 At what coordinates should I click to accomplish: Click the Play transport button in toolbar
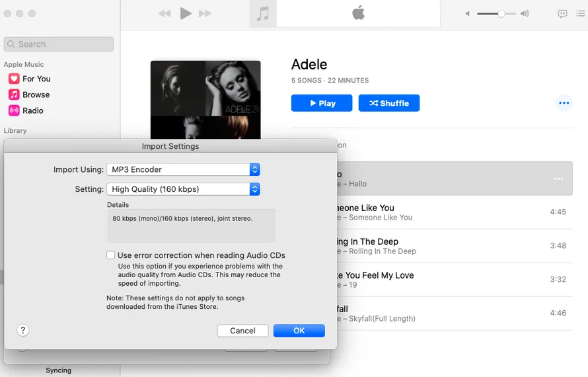click(186, 13)
